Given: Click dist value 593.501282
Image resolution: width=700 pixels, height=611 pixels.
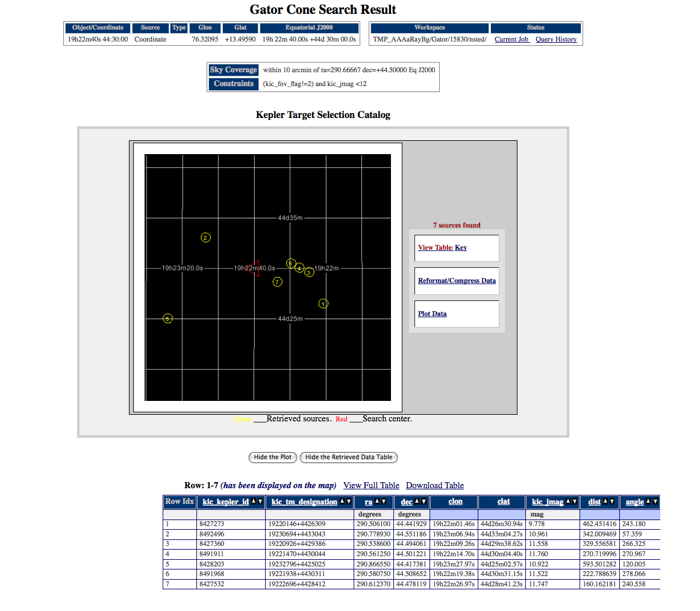Looking at the screenshot, I should click(599, 564).
